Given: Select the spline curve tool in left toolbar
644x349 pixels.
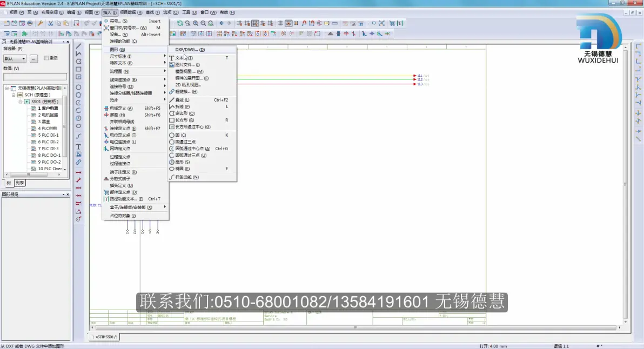Looking at the screenshot, I should 78,136.
